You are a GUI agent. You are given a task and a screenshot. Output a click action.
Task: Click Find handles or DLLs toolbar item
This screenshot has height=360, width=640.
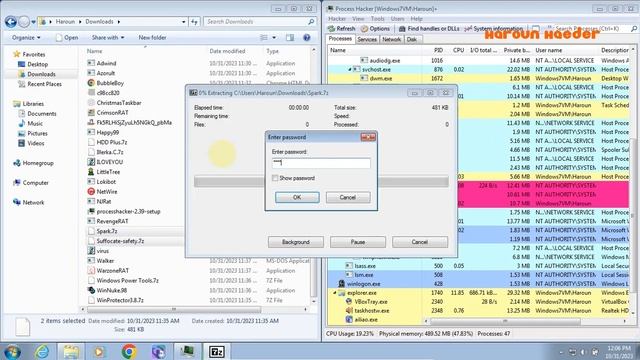(x=429, y=29)
